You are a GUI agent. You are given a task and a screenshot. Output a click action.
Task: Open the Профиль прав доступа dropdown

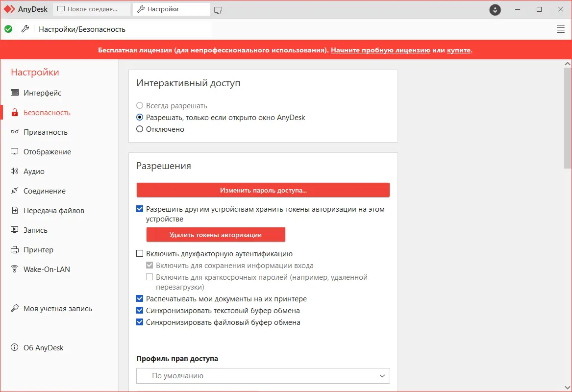(x=263, y=376)
